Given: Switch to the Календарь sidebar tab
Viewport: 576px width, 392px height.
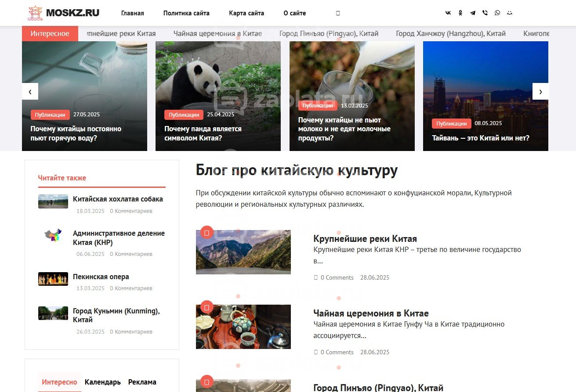Looking at the screenshot, I should coord(103,382).
